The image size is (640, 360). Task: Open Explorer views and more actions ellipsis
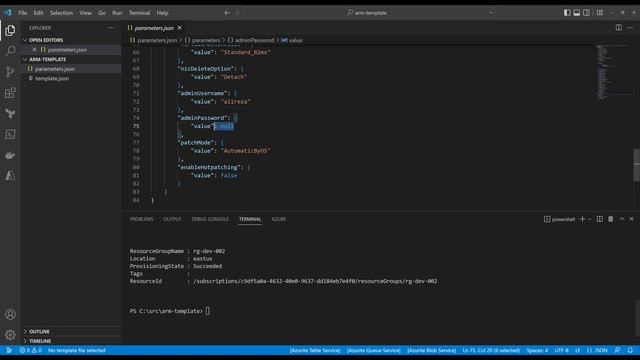(111, 28)
